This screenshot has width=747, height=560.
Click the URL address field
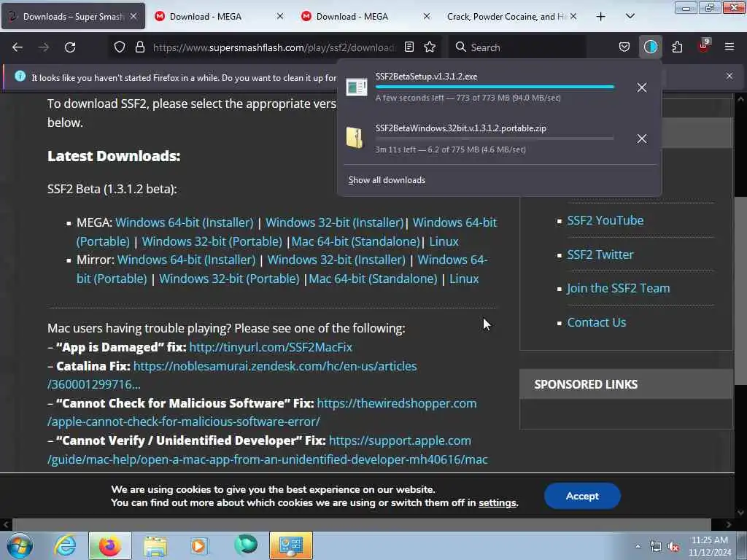(274, 47)
